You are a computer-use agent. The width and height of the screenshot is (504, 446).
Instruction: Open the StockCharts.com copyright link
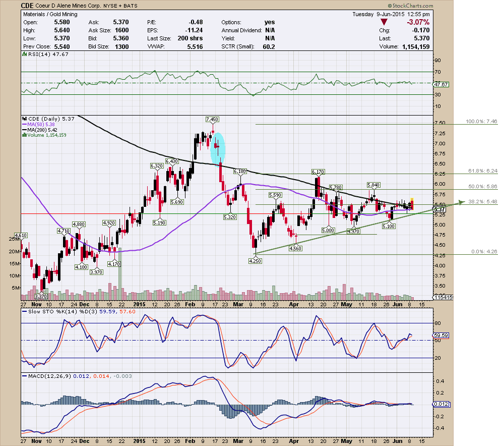coord(410,6)
